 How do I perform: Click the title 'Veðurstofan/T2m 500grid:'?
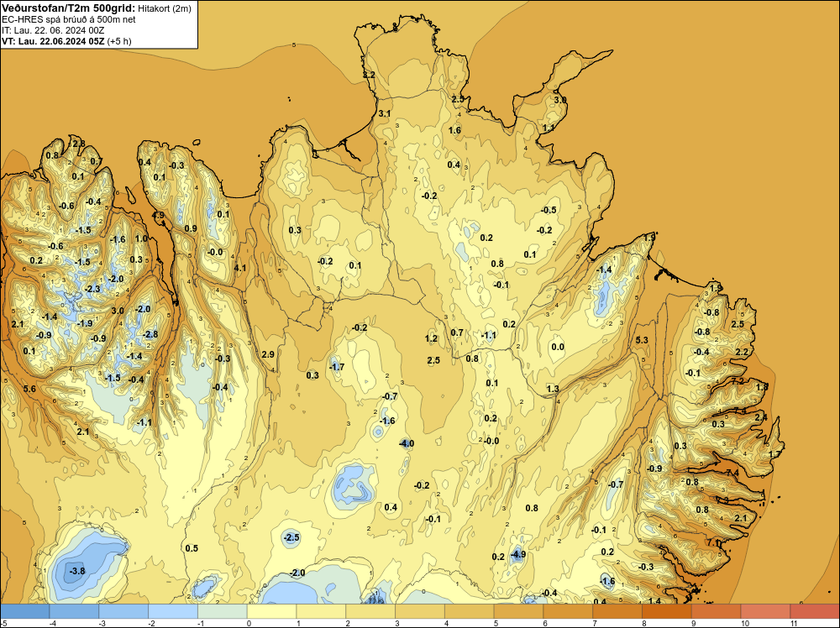(x=68, y=8)
